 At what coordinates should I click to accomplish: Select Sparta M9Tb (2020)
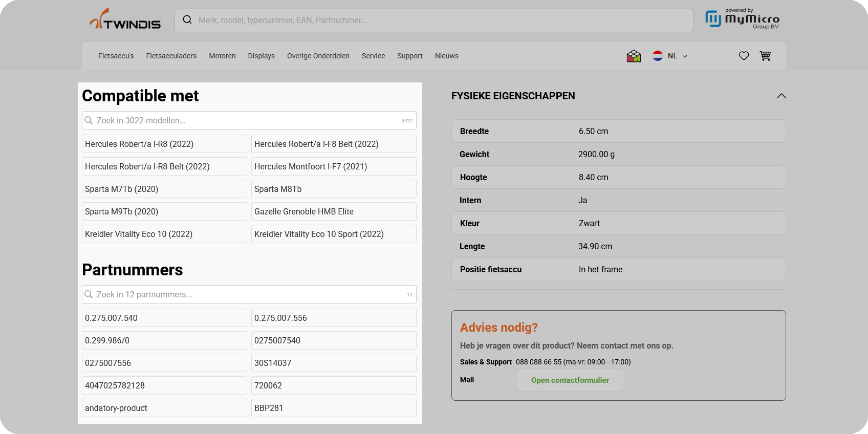coord(164,211)
